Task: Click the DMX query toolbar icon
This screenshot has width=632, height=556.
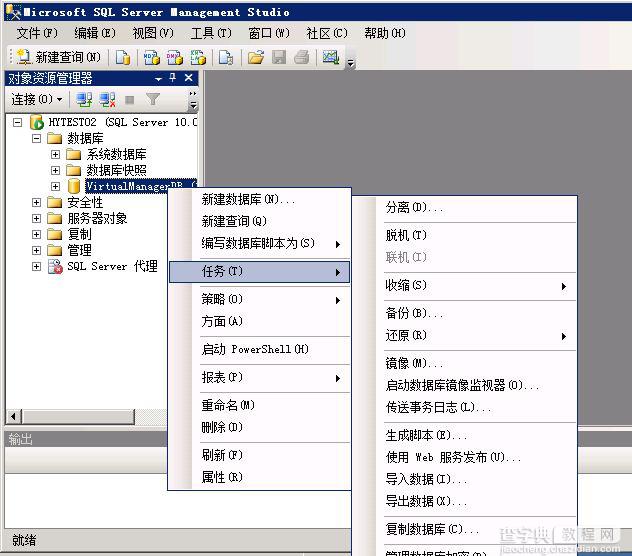Action: point(175,57)
